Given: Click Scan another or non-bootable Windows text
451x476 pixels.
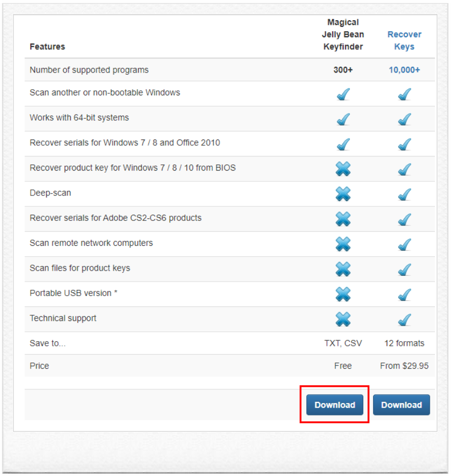Looking at the screenshot, I should point(105,93).
